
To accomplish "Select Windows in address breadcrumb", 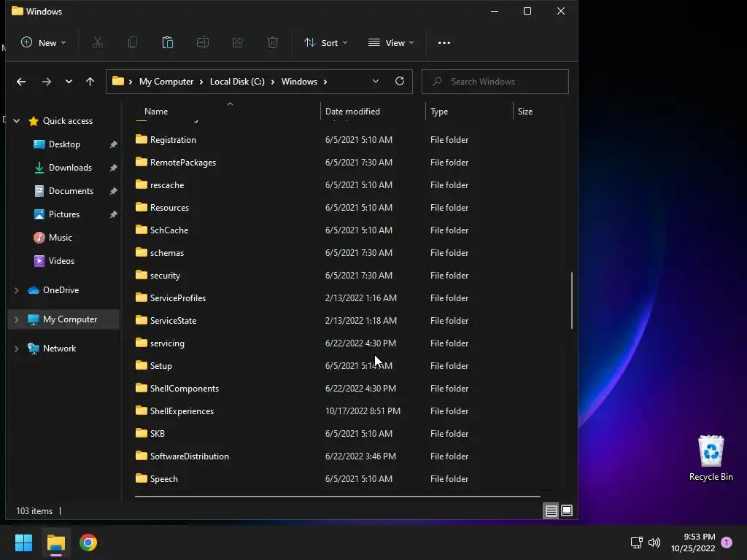I will tap(299, 82).
